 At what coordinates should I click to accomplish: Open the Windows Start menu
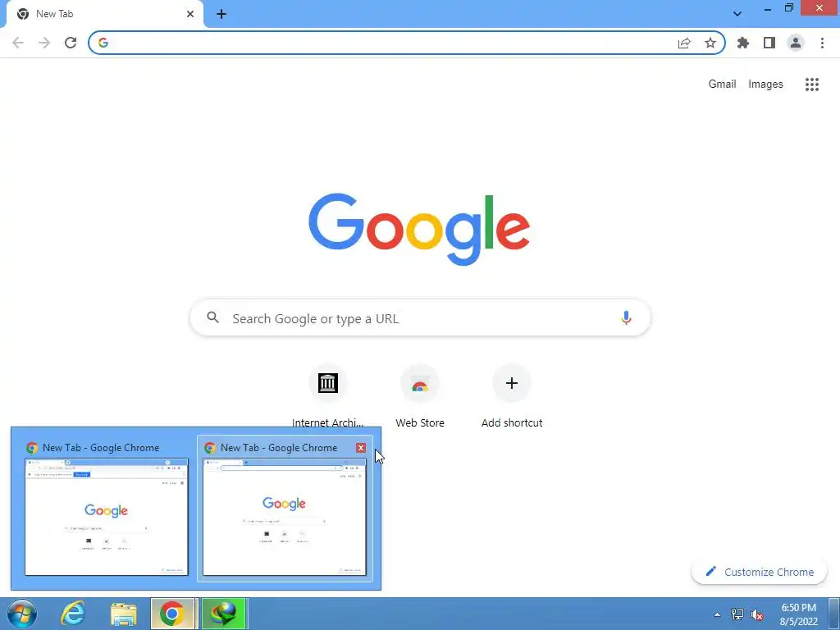(22, 614)
